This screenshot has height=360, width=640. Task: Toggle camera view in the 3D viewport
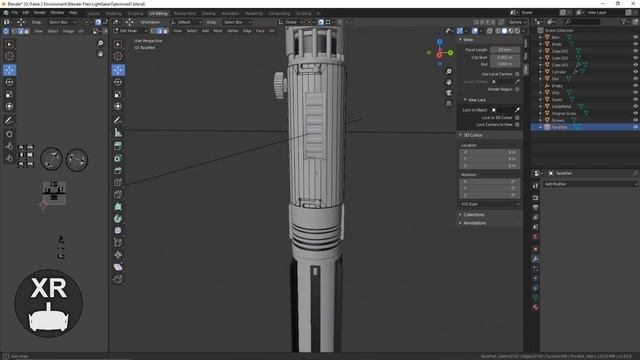click(449, 93)
